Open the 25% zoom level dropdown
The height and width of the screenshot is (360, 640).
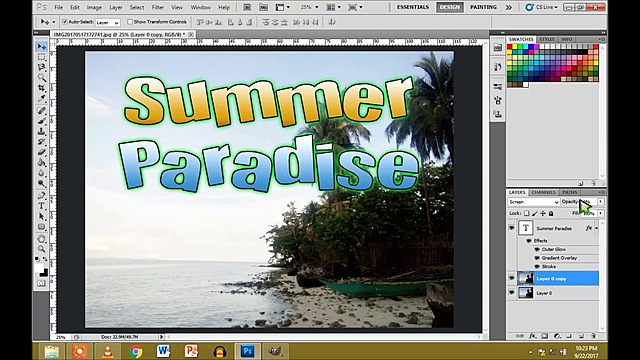[x=317, y=7]
